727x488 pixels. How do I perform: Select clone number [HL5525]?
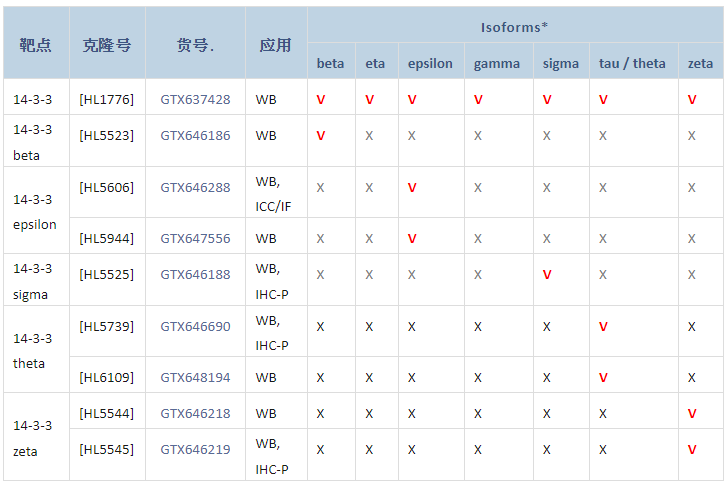107,275
